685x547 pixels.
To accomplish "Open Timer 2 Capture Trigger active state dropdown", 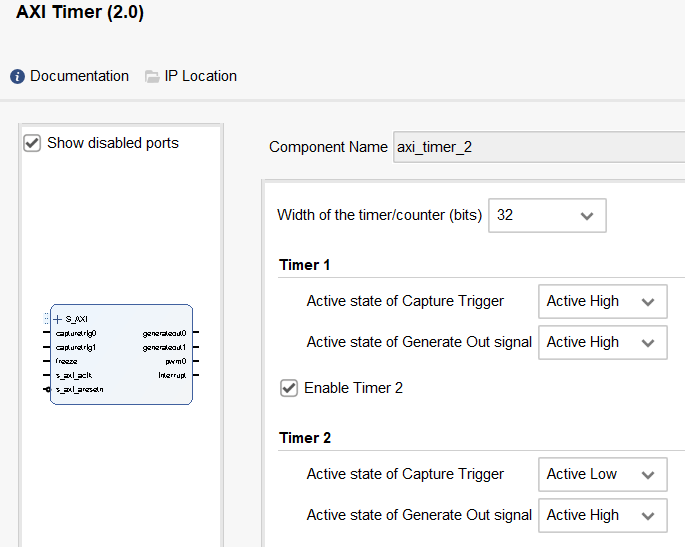I will (x=602, y=474).
